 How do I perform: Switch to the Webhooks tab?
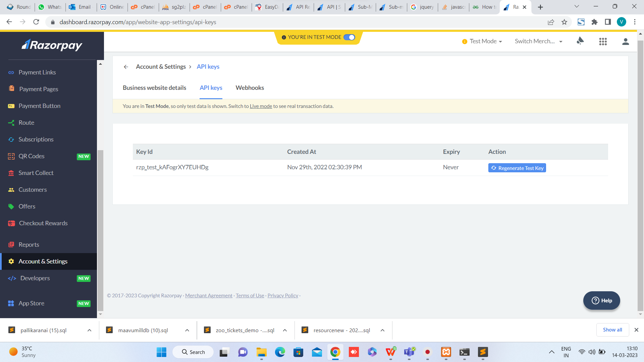(x=250, y=88)
